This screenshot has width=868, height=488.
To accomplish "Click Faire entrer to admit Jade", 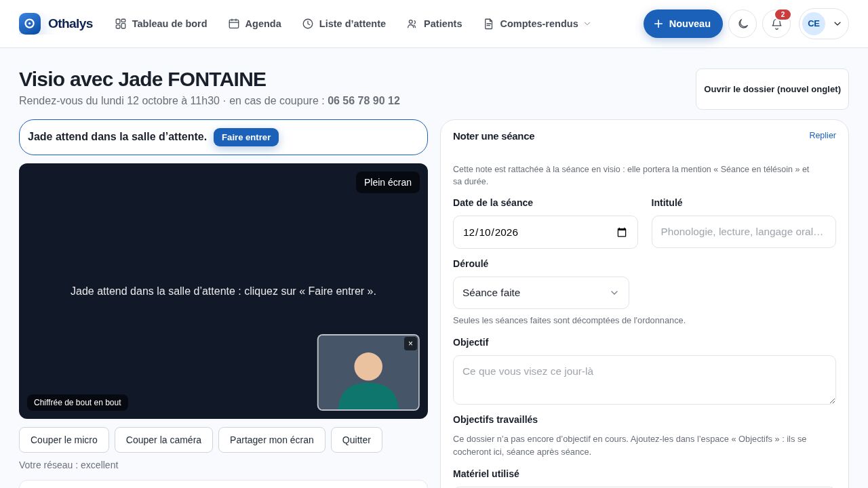I will (x=246, y=137).
